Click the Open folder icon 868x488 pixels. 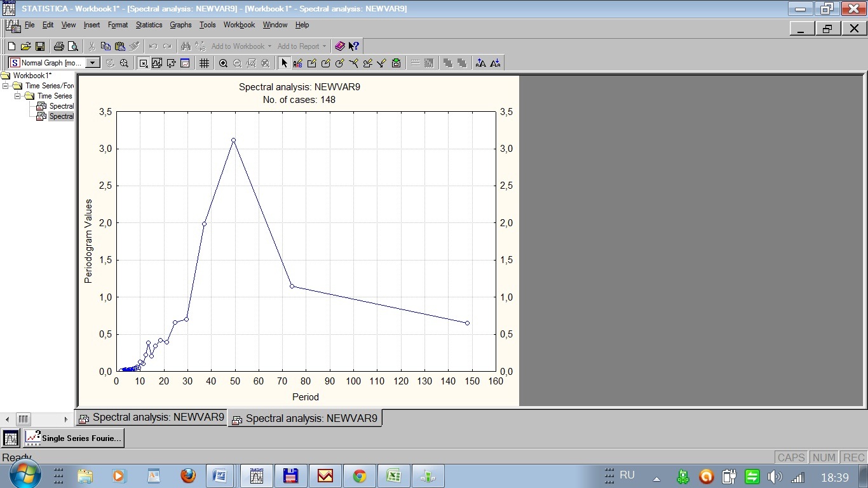pyautogui.click(x=25, y=46)
